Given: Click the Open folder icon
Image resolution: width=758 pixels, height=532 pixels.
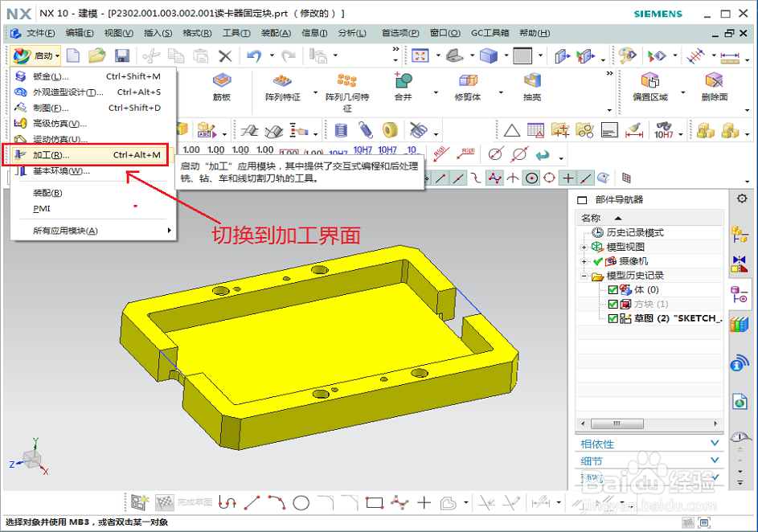Looking at the screenshot, I should point(97,55).
